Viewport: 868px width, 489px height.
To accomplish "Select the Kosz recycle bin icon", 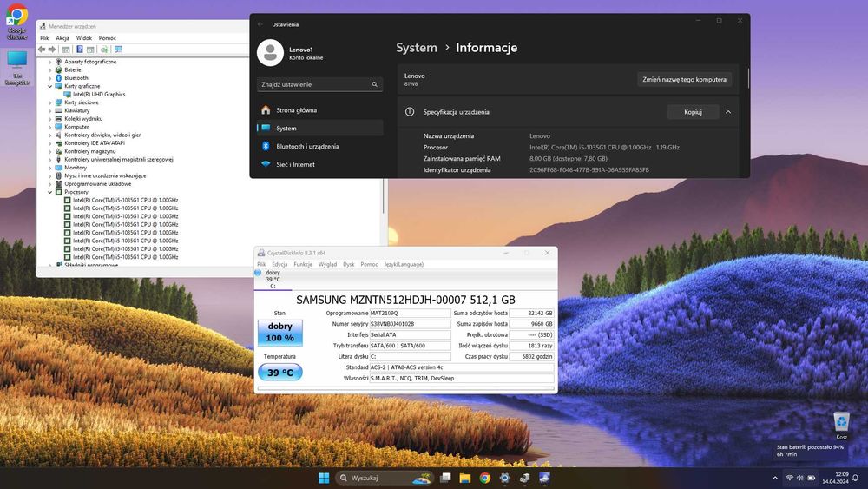I will tap(841, 426).
